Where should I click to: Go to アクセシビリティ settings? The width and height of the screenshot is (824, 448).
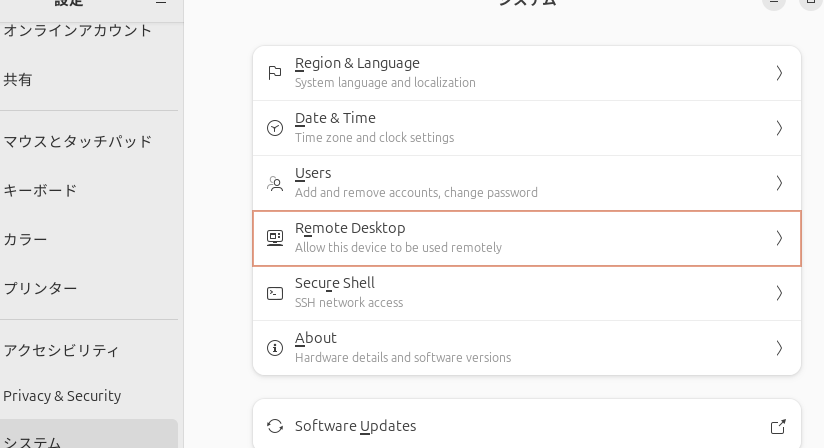click(x=61, y=350)
